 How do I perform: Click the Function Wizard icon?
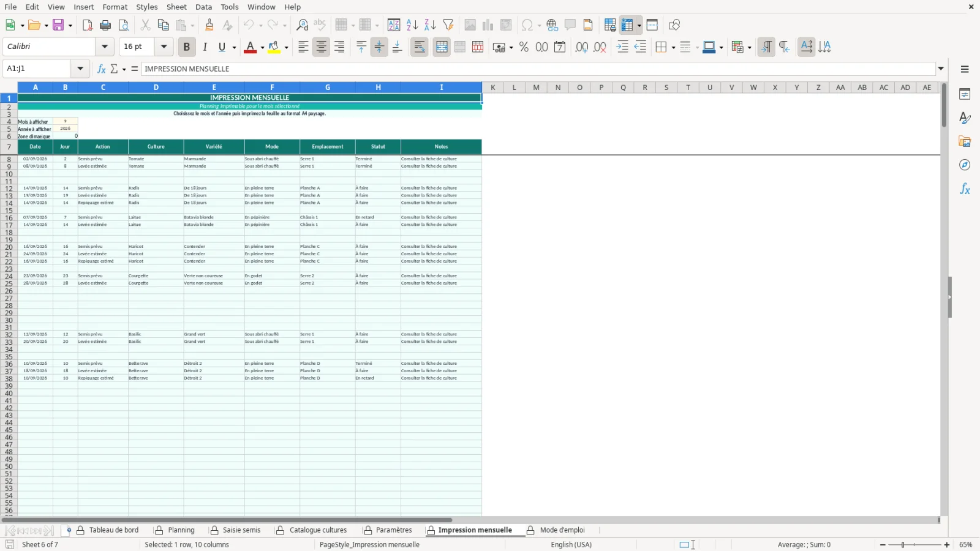click(x=102, y=69)
